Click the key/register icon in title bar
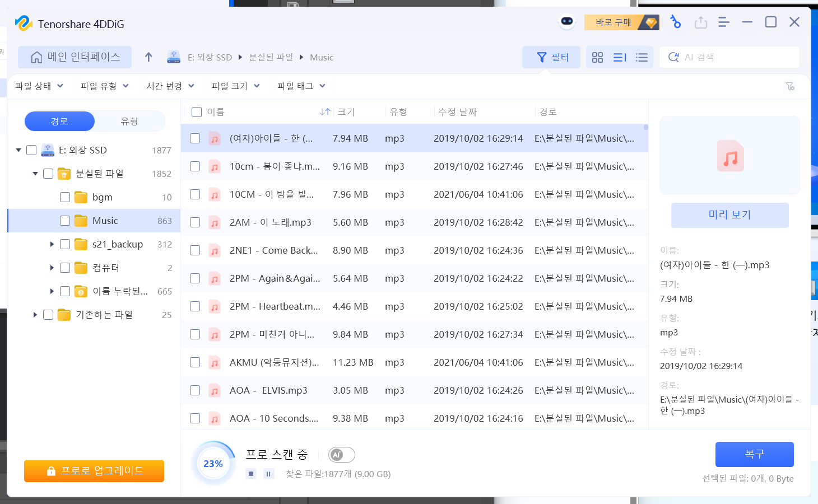Viewport: 818px width, 504px height. (676, 22)
